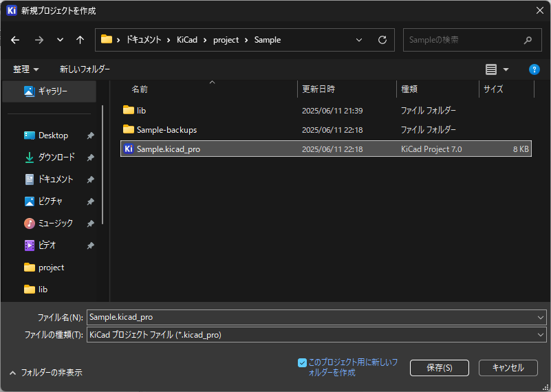Open the 整理 menu

click(26, 69)
